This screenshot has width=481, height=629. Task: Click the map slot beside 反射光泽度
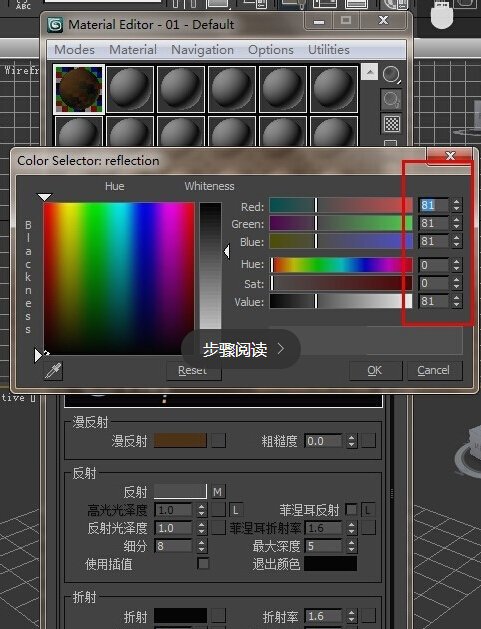pos(218,528)
